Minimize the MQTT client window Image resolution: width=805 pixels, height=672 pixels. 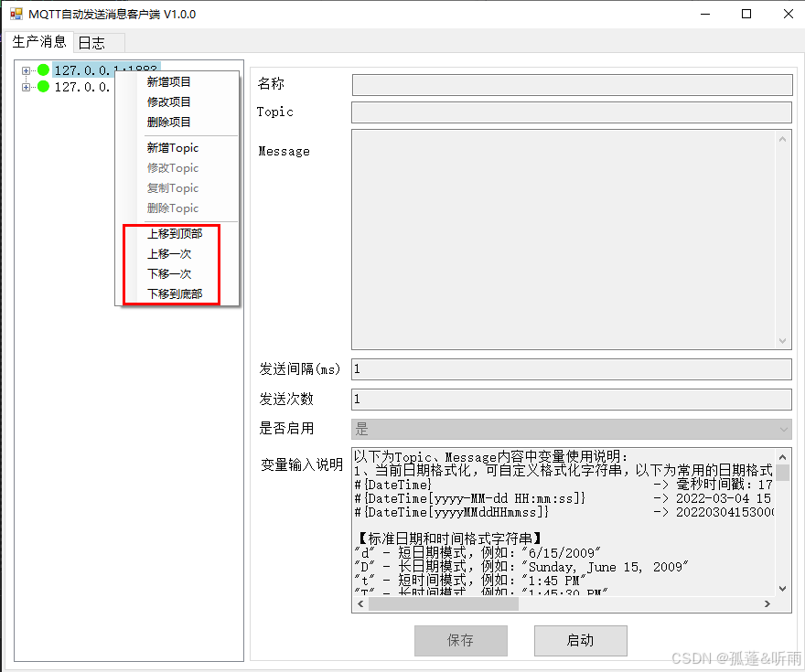pyautogui.click(x=705, y=14)
